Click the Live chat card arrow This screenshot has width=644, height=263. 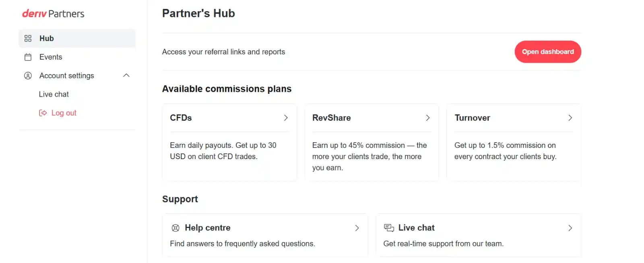pyautogui.click(x=570, y=228)
